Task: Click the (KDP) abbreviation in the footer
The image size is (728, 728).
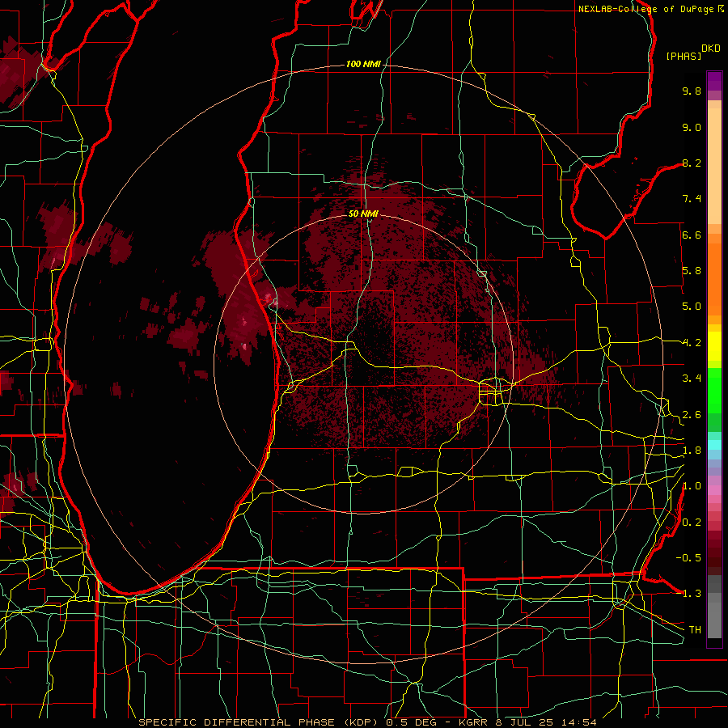Action: click(362, 722)
